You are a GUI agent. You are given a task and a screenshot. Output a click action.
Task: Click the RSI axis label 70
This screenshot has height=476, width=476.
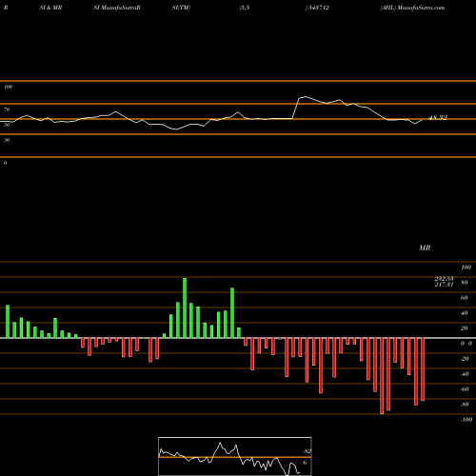click(7, 109)
